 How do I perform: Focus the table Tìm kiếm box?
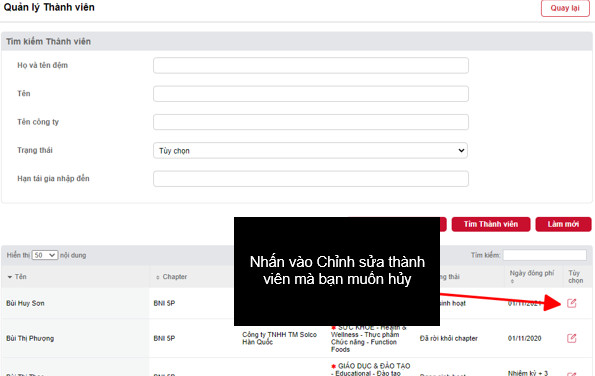[x=545, y=255]
